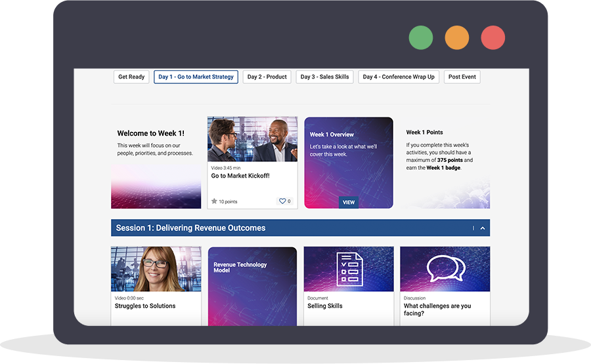The width and height of the screenshot is (591, 364).
Task: Click the discussion speech bubbles icon
Action: pos(445,269)
